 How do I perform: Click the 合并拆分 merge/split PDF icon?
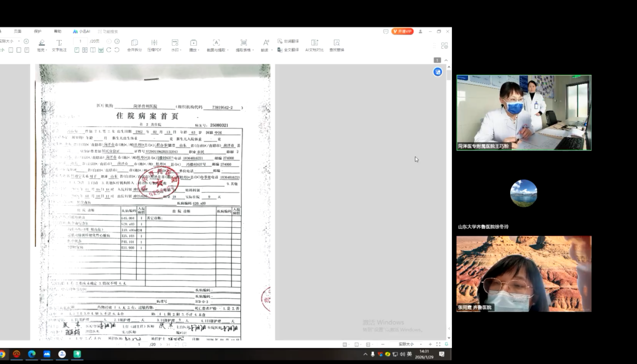pos(134,45)
